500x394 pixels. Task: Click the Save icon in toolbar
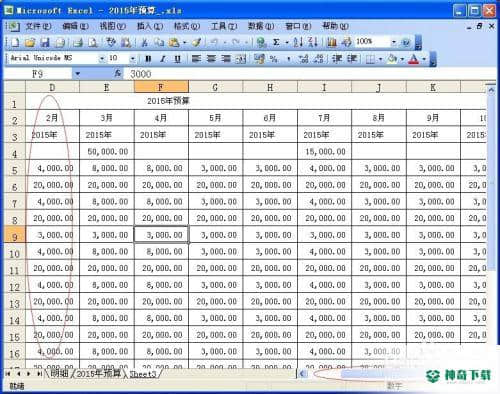point(45,42)
